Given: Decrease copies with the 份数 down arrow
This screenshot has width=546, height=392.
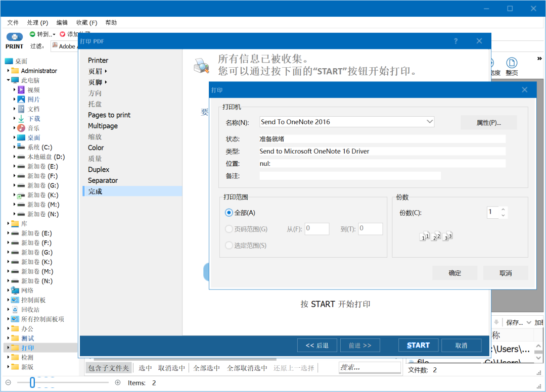Looking at the screenshot, I should 503,215.
